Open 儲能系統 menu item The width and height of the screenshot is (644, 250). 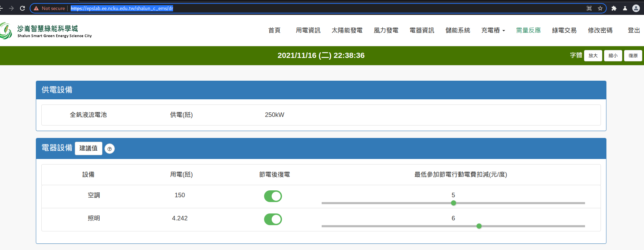click(x=458, y=30)
